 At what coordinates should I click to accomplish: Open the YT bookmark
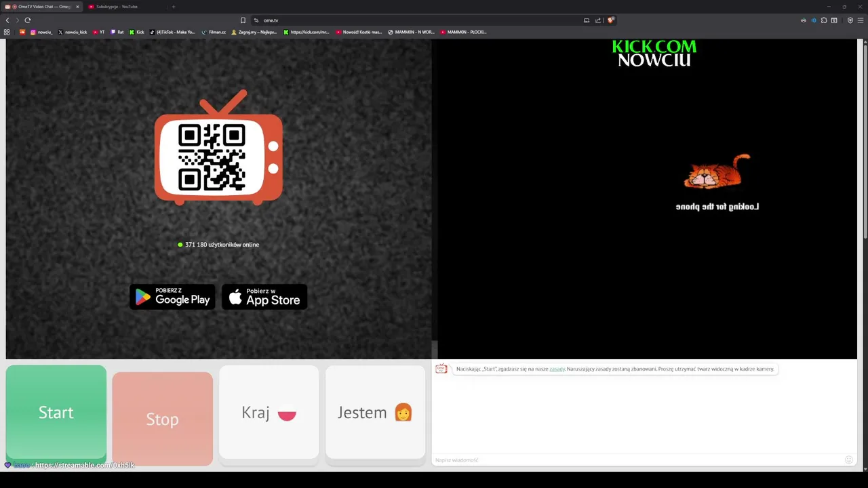click(99, 32)
